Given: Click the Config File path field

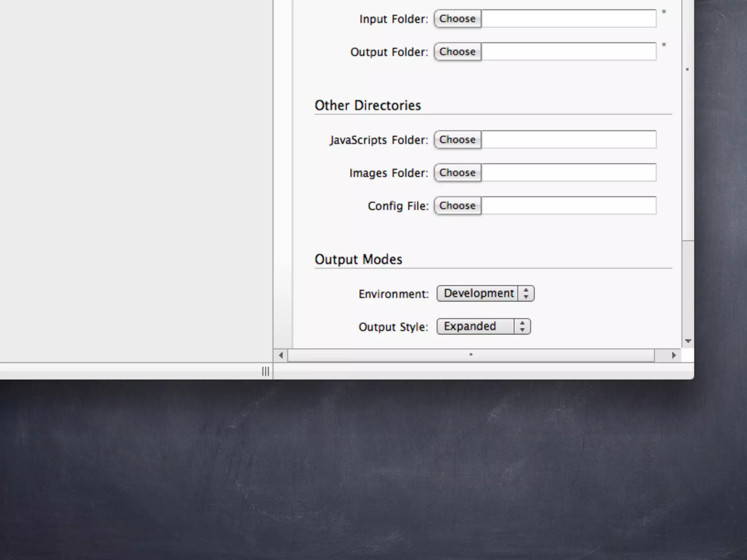Looking at the screenshot, I should click(x=568, y=206).
